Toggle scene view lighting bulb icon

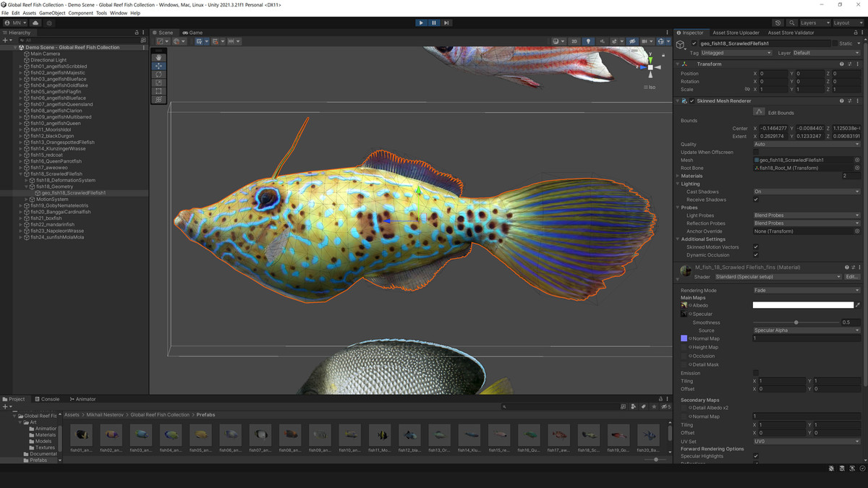coord(588,40)
